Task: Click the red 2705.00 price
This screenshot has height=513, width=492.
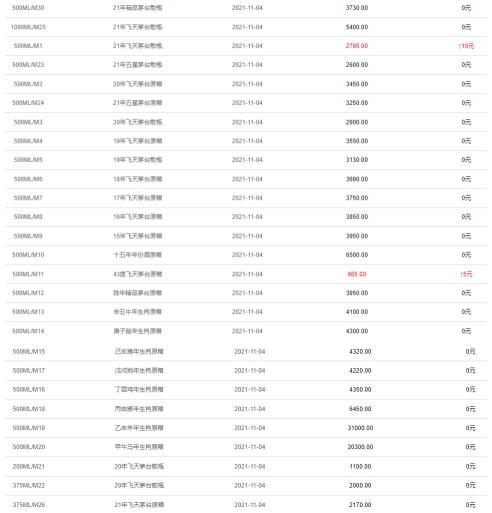Action: pyautogui.click(x=357, y=46)
